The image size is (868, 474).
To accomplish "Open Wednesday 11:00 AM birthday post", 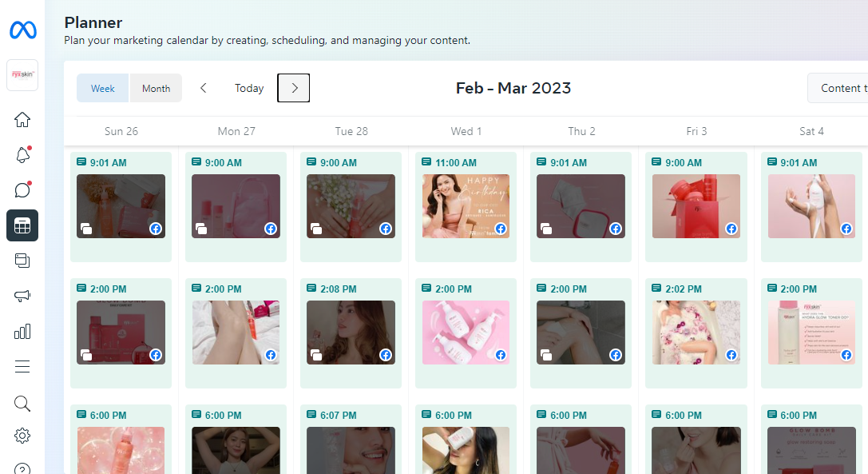I will [466, 206].
